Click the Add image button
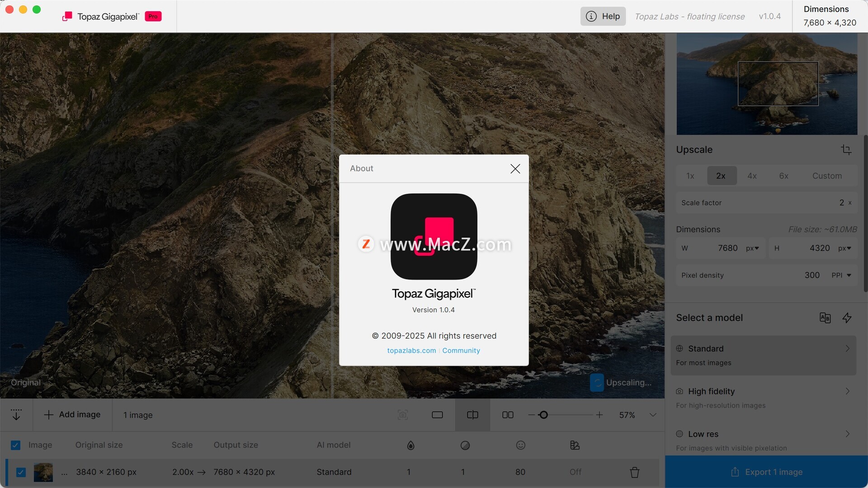This screenshot has width=868, height=488. (x=72, y=415)
